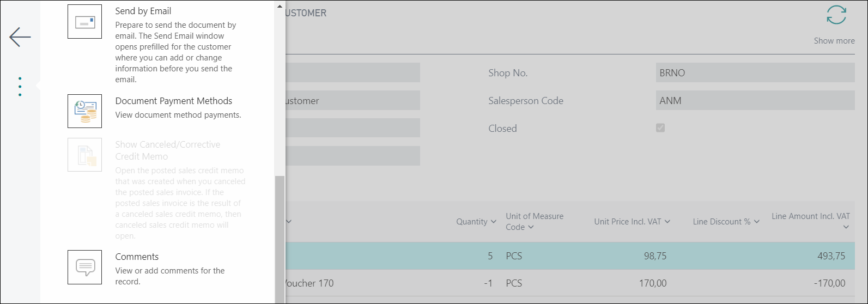Image resolution: width=868 pixels, height=304 pixels.
Task: Select the Send by Email menu entry
Action: tap(143, 11)
